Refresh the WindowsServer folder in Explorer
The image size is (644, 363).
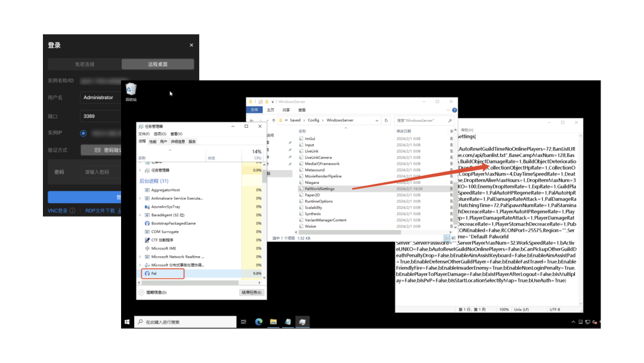pyautogui.click(x=386, y=121)
